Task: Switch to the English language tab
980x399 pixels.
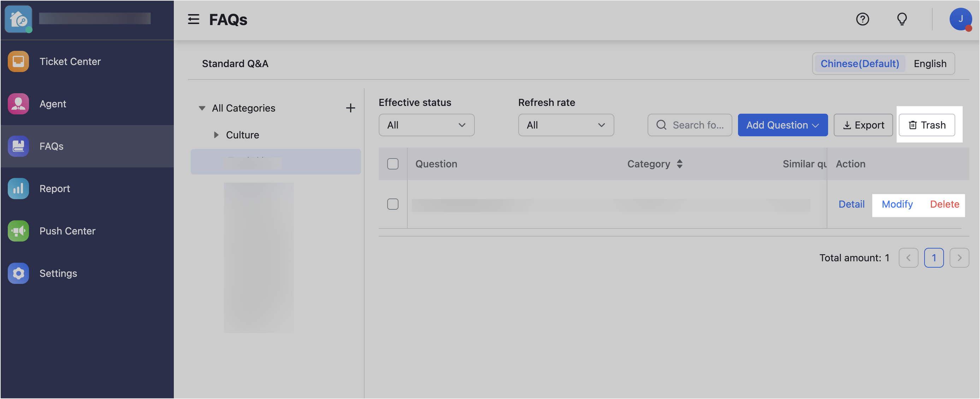Action: click(x=930, y=64)
